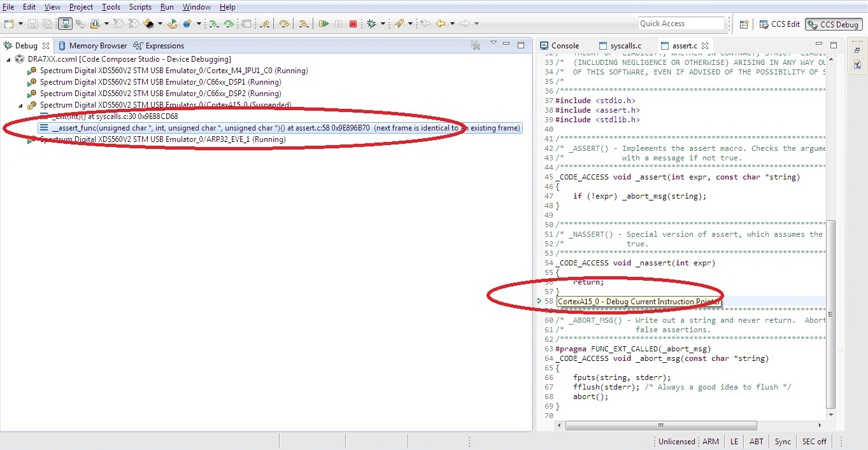868x450 pixels.
Task: Switch to the Console tab
Action: (560, 46)
